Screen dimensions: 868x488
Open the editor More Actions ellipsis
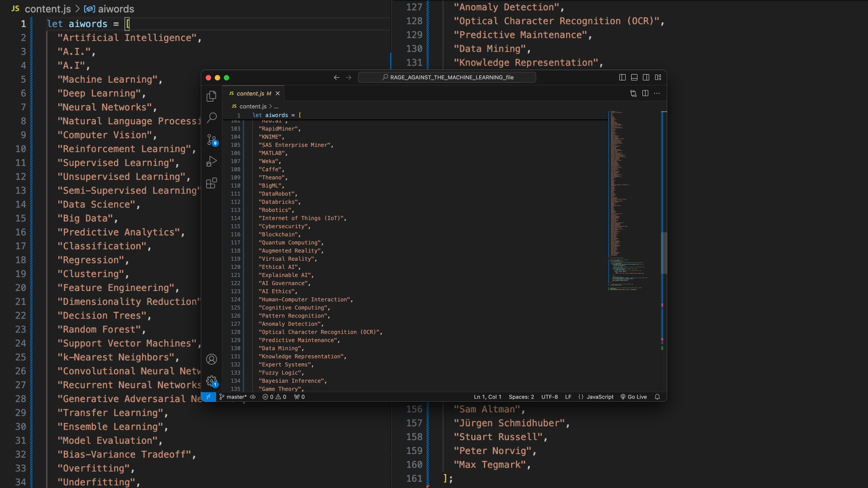click(657, 94)
